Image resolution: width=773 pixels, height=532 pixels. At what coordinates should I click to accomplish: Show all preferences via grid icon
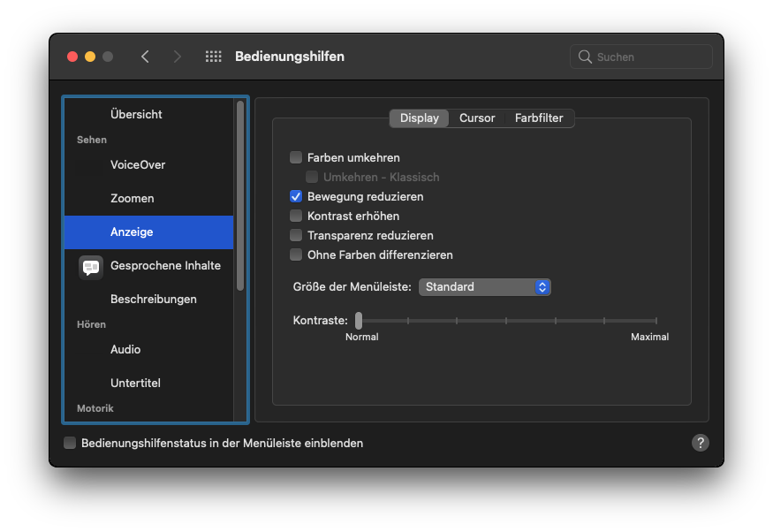pos(213,57)
